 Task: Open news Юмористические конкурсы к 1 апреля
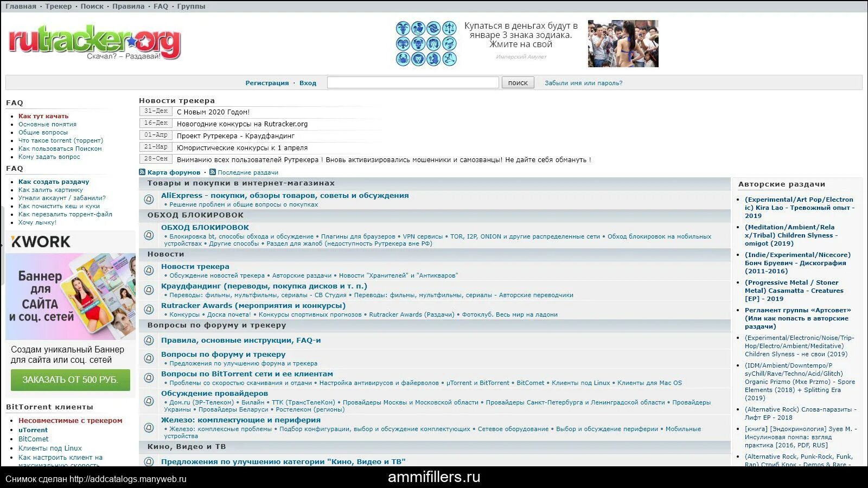click(x=242, y=148)
